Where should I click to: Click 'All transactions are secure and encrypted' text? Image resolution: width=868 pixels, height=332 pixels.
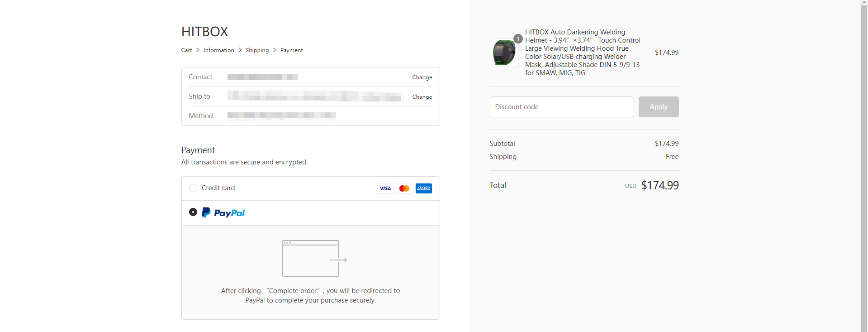pos(244,162)
